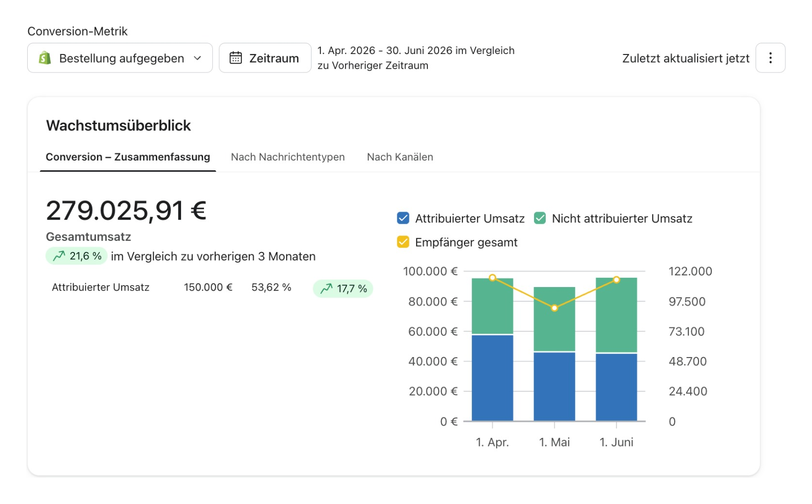Click the 150.000 € value
The height and width of the screenshot is (504, 812).
point(208,288)
